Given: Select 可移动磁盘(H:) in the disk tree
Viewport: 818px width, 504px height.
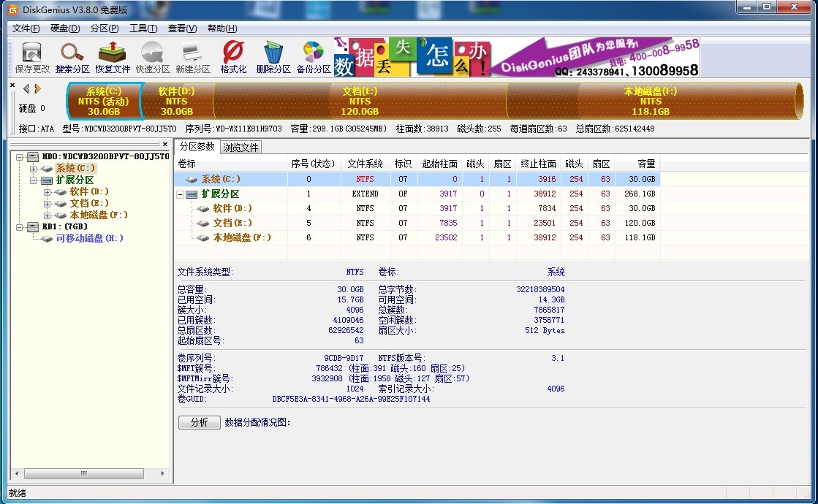Looking at the screenshot, I should click(x=89, y=239).
